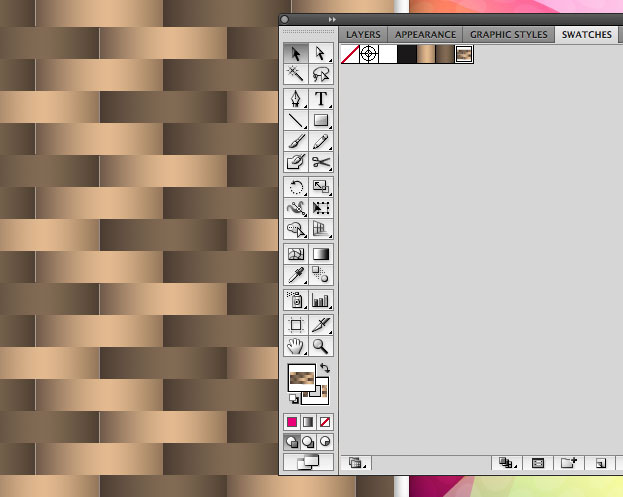Viewport: 623px width, 497px height.
Task: Pick the Eyedropper tool
Action: [x=296, y=275]
